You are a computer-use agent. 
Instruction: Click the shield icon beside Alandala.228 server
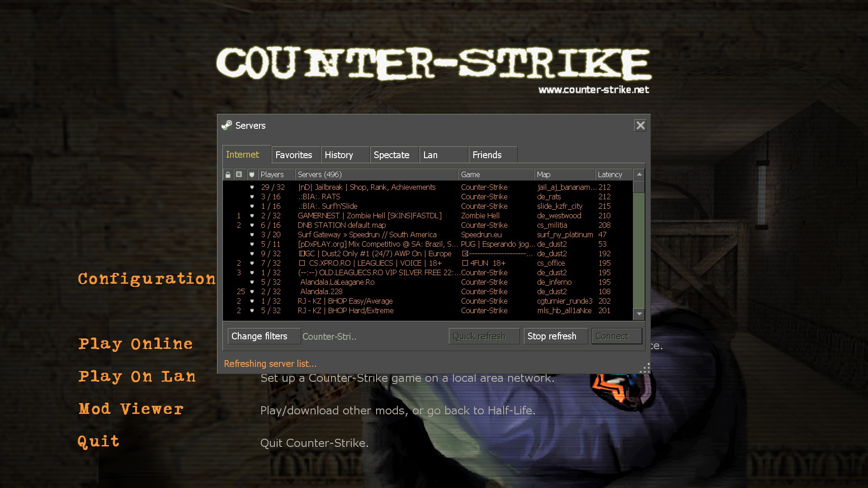tap(251, 291)
